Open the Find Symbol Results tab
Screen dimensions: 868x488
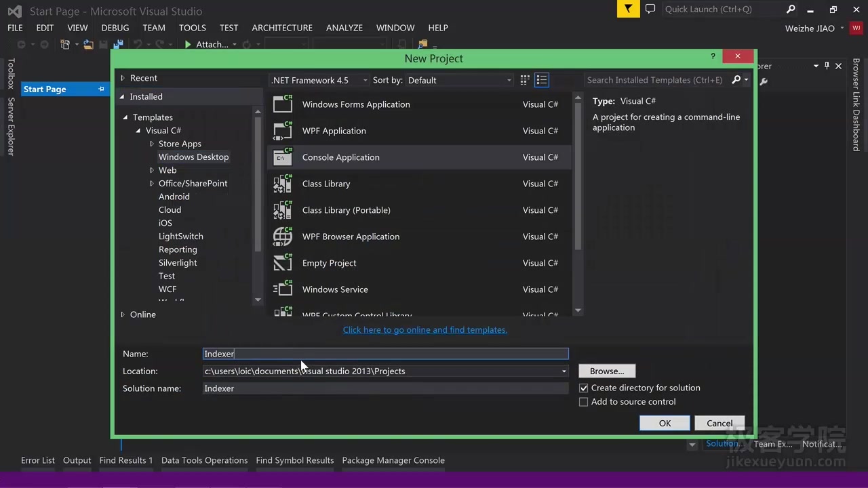(295, 460)
